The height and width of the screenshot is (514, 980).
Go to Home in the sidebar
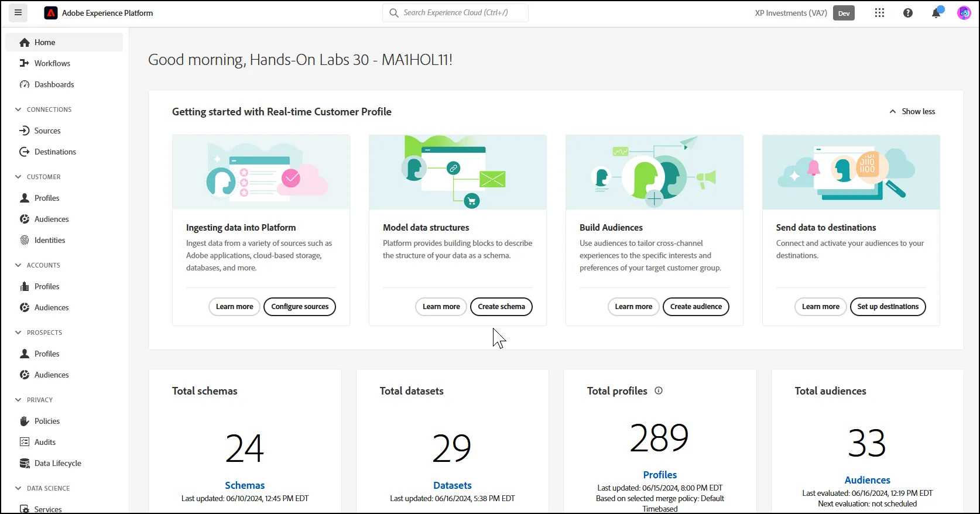pyautogui.click(x=64, y=42)
